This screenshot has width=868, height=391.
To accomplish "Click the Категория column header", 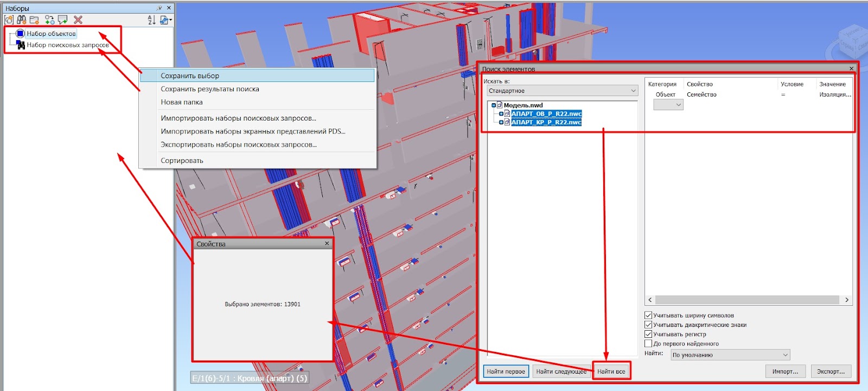I will point(662,84).
